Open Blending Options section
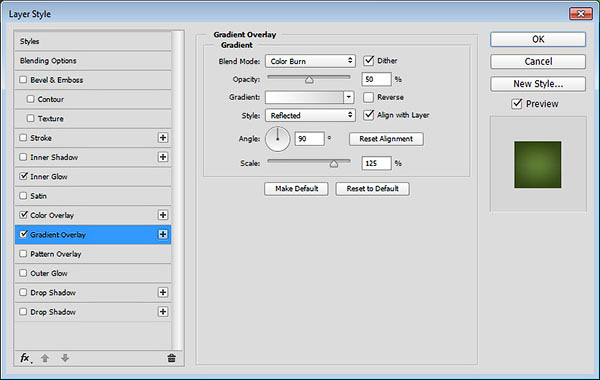 pyautogui.click(x=93, y=60)
